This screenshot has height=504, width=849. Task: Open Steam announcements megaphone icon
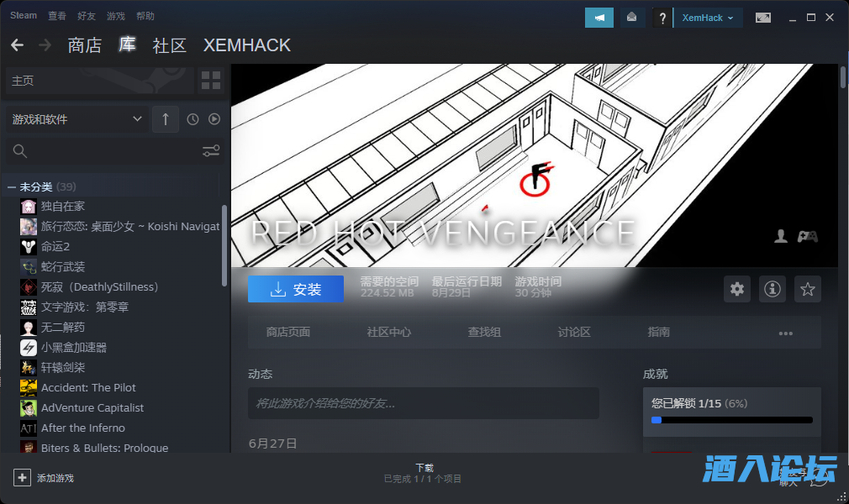click(x=599, y=17)
